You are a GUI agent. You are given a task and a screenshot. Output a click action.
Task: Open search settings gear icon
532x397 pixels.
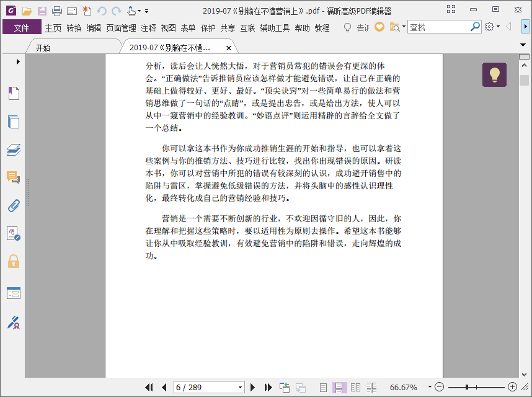tap(489, 27)
